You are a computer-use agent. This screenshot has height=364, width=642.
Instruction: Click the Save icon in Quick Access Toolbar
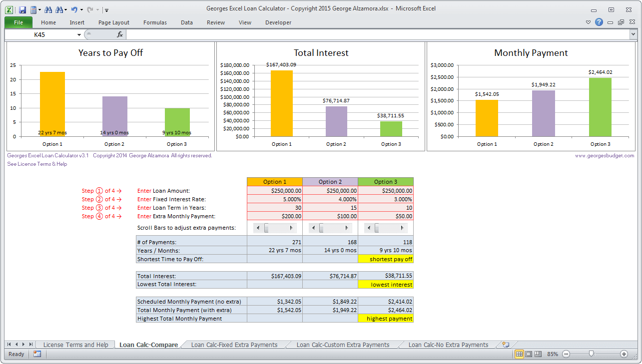click(22, 9)
